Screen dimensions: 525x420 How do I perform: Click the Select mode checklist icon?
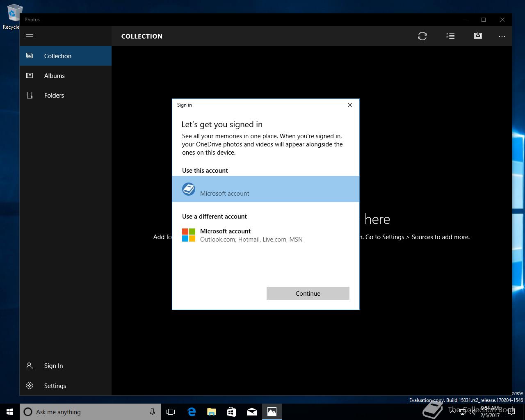tap(450, 36)
